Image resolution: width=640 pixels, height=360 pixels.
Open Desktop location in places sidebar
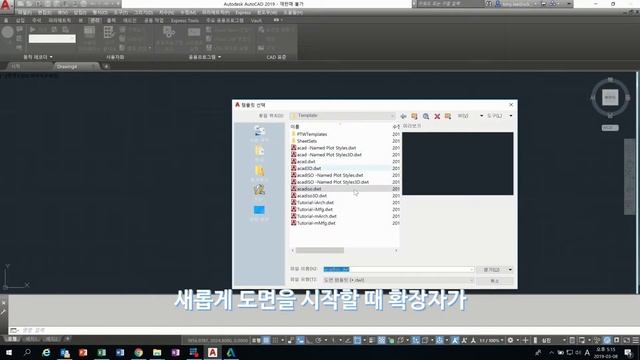pyautogui.click(x=259, y=213)
